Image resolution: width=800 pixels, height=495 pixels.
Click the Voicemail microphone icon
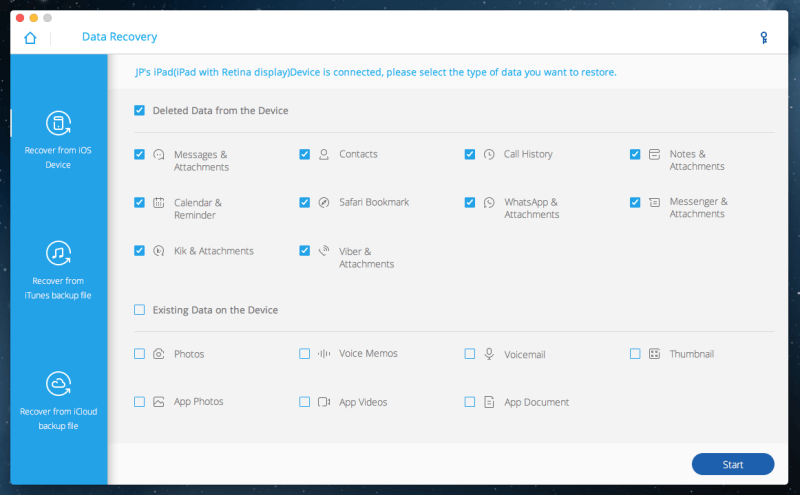[x=489, y=354]
